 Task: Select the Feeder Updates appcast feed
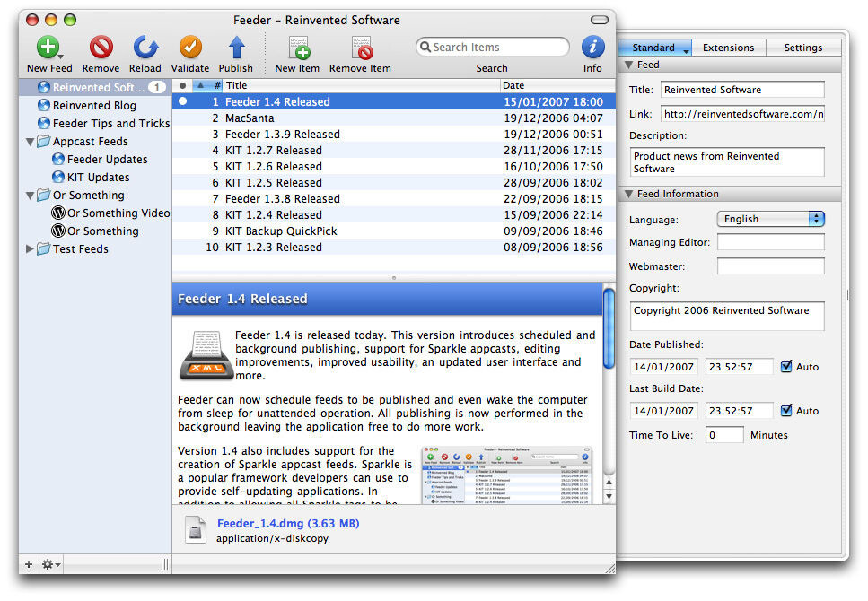click(x=101, y=160)
